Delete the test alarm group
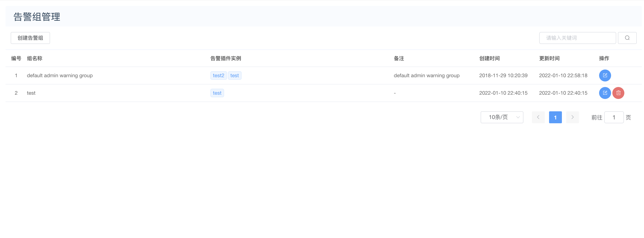Image resolution: width=644 pixels, height=238 pixels. tap(618, 93)
